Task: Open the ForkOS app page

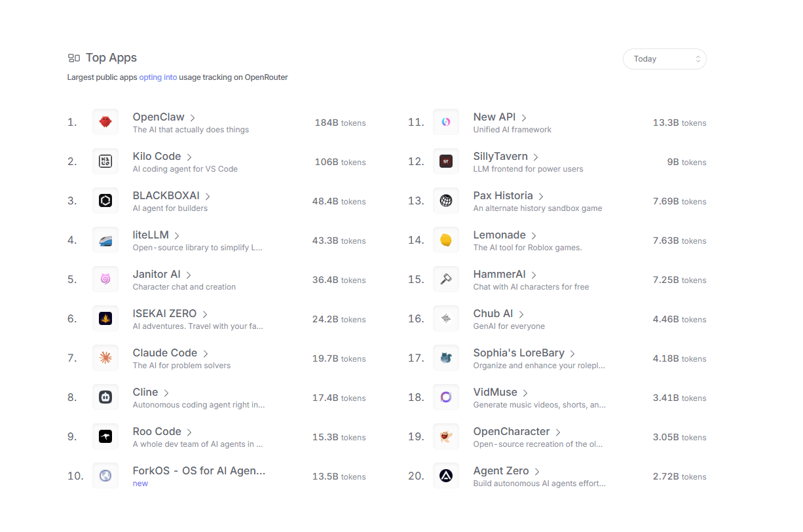Action: [x=198, y=470]
